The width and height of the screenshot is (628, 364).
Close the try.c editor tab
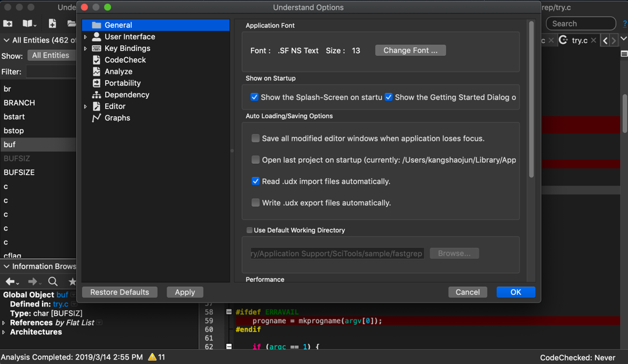tap(593, 40)
